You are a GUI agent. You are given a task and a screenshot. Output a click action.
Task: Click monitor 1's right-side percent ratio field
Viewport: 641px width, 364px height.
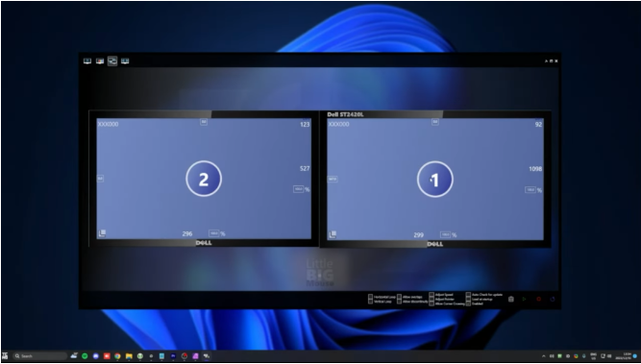530,190
